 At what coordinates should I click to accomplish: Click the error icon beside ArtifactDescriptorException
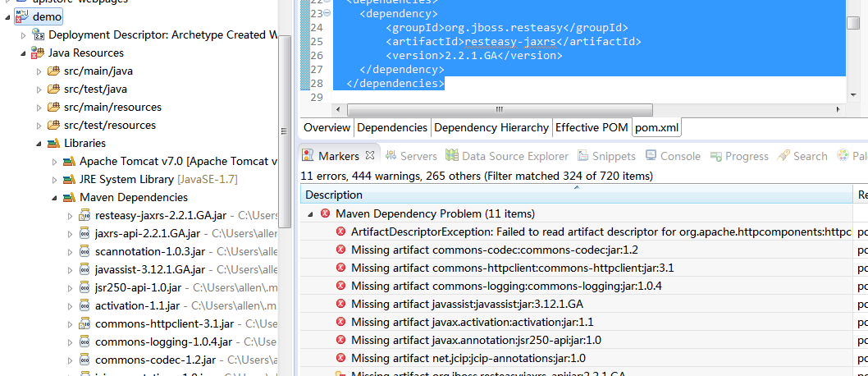341,232
